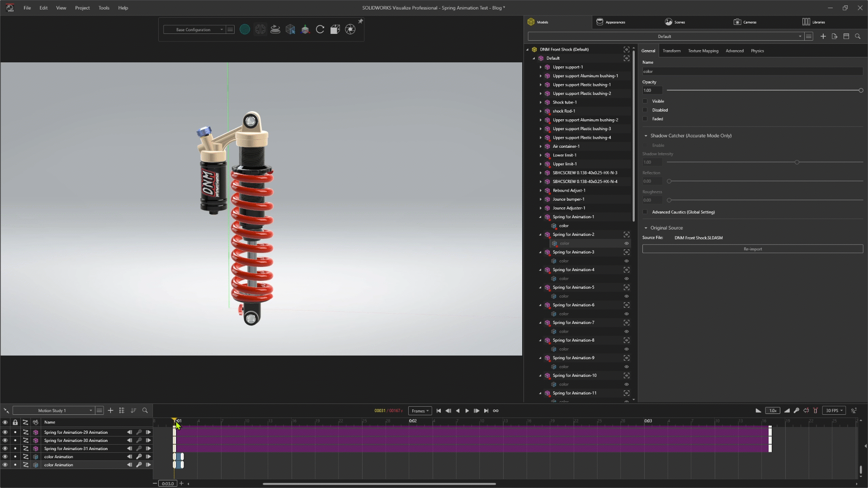This screenshot has height=488, width=868.
Task: Click the plus icon next to Motion Study 1
Action: tap(110, 410)
